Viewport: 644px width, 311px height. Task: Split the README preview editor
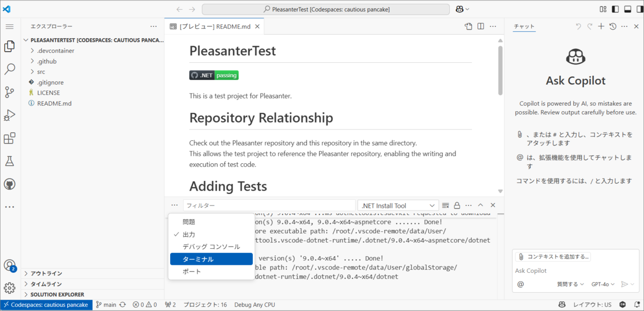pyautogui.click(x=481, y=26)
